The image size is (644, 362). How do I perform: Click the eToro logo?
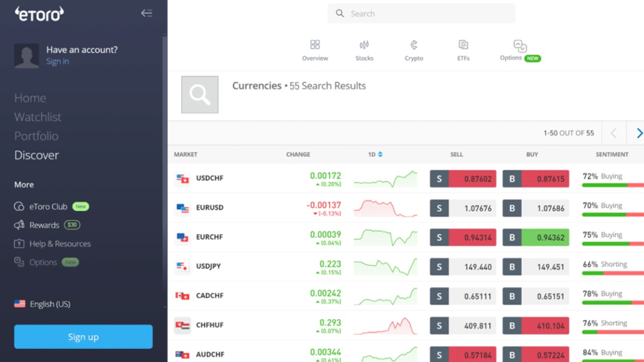[x=39, y=14]
